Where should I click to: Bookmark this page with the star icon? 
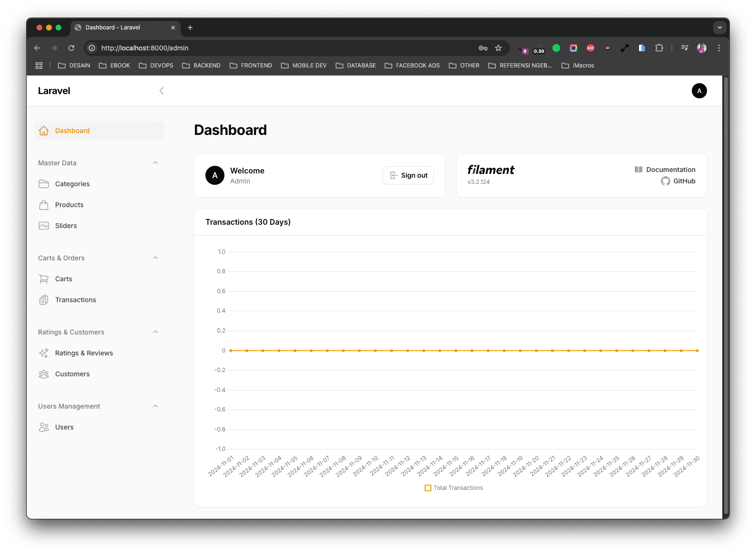pyautogui.click(x=498, y=48)
